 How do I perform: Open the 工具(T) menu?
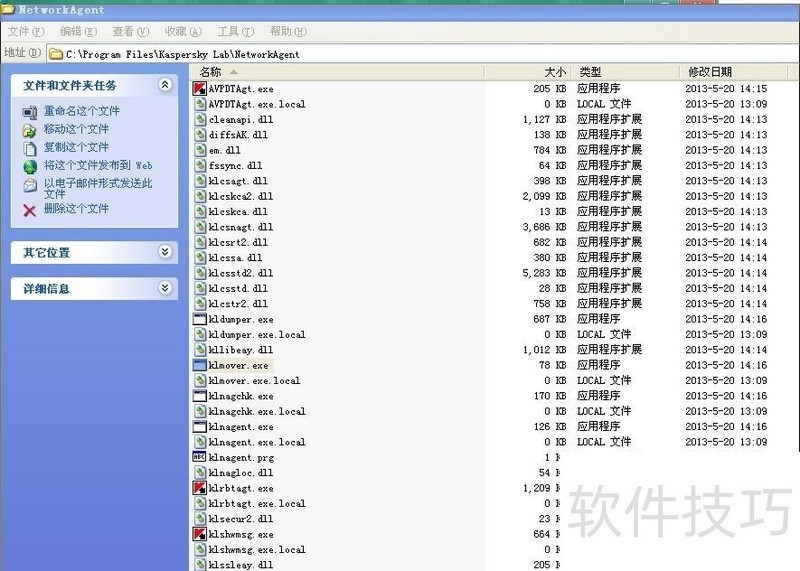(x=235, y=32)
